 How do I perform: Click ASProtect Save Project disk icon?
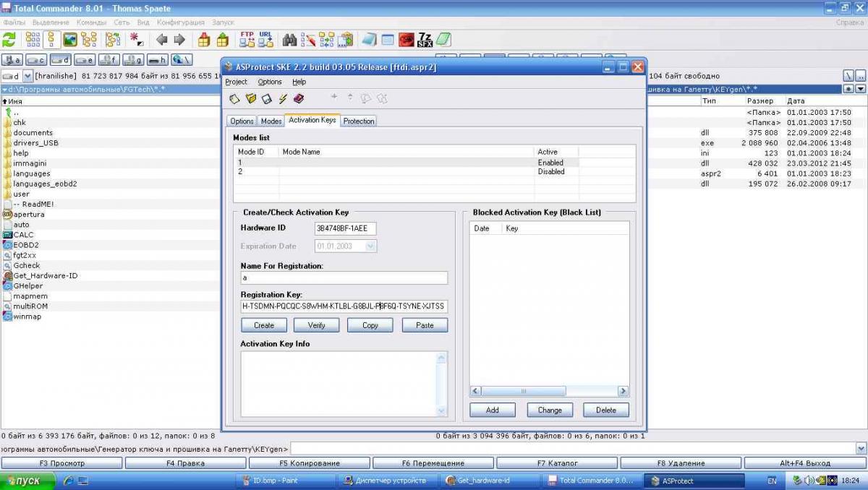(x=267, y=98)
